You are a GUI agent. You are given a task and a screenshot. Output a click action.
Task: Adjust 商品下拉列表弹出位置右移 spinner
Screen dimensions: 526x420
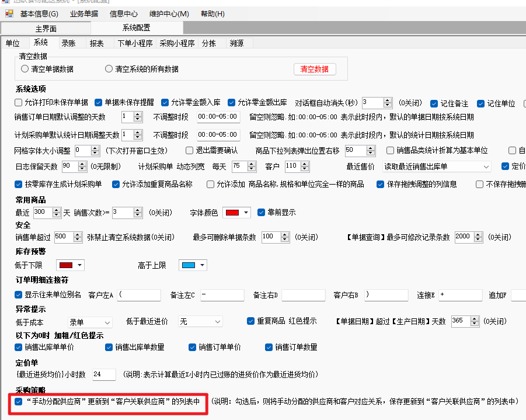pos(370,150)
